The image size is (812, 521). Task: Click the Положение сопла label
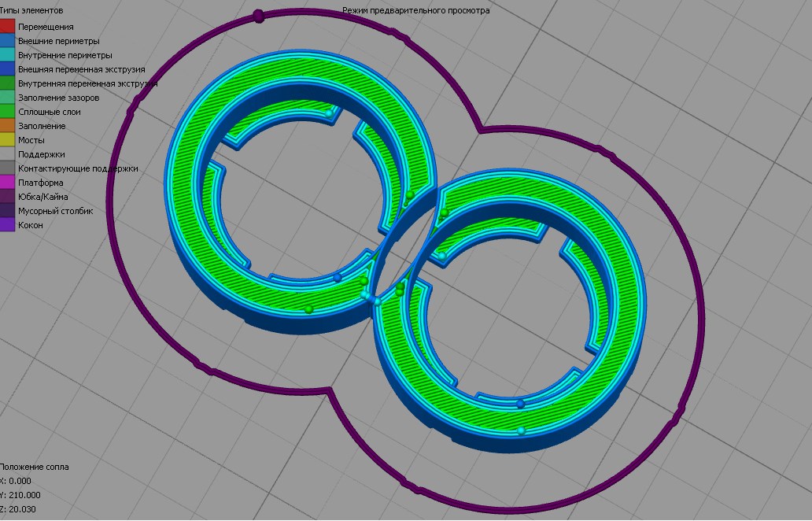36,467
